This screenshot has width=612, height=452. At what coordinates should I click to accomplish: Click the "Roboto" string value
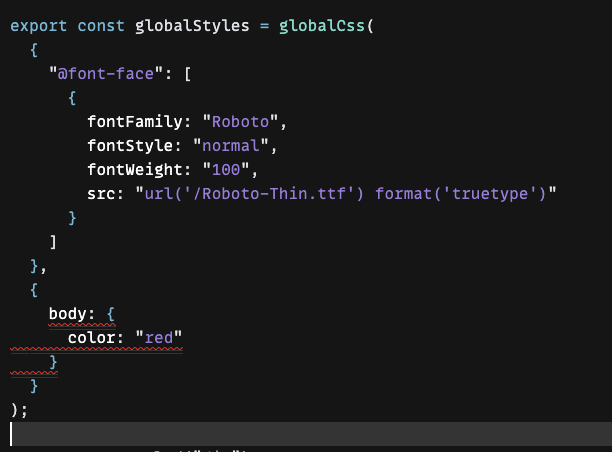pyautogui.click(x=240, y=121)
